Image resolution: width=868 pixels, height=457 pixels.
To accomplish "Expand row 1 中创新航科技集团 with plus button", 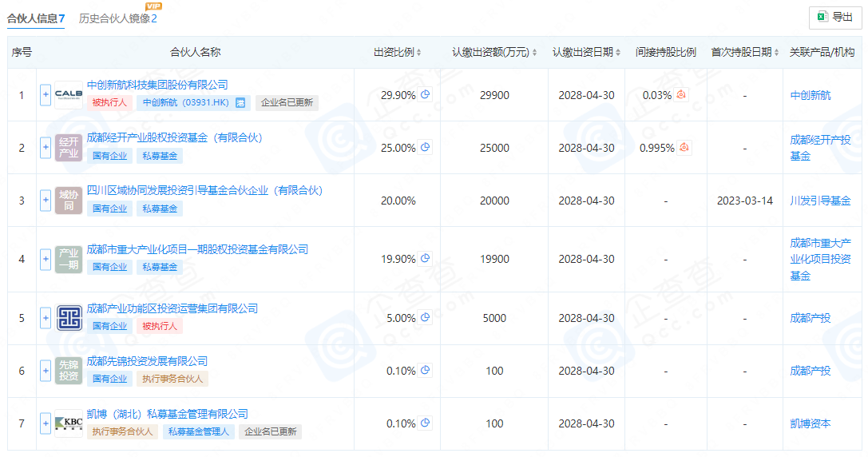I will click(x=46, y=95).
